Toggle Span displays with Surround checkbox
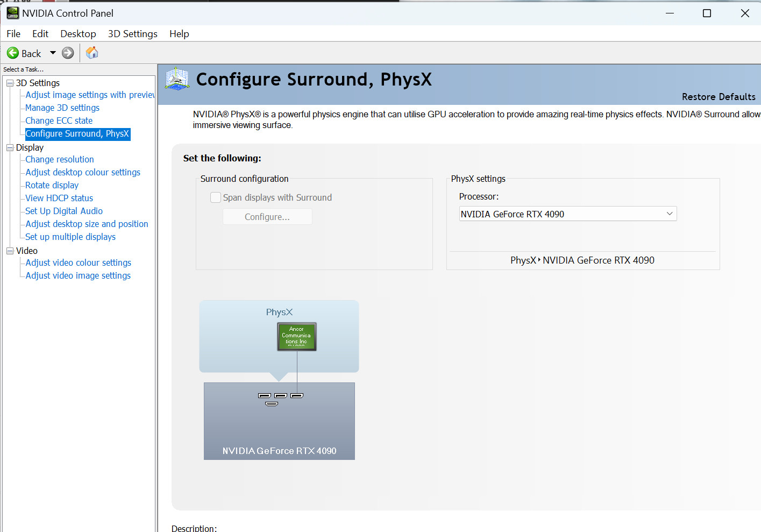Image resolution: width=761 pixels, height=532 pixels. (x=216, y=197)
